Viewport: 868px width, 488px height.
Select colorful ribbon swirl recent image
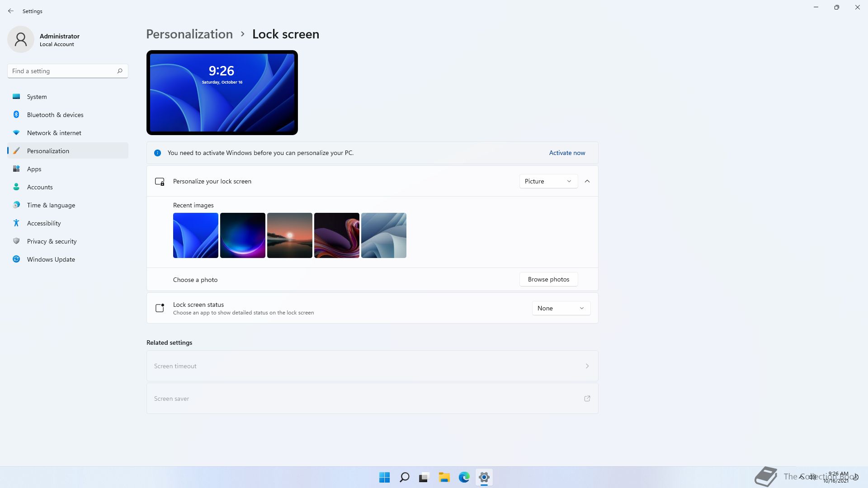[x=337, y=235]
